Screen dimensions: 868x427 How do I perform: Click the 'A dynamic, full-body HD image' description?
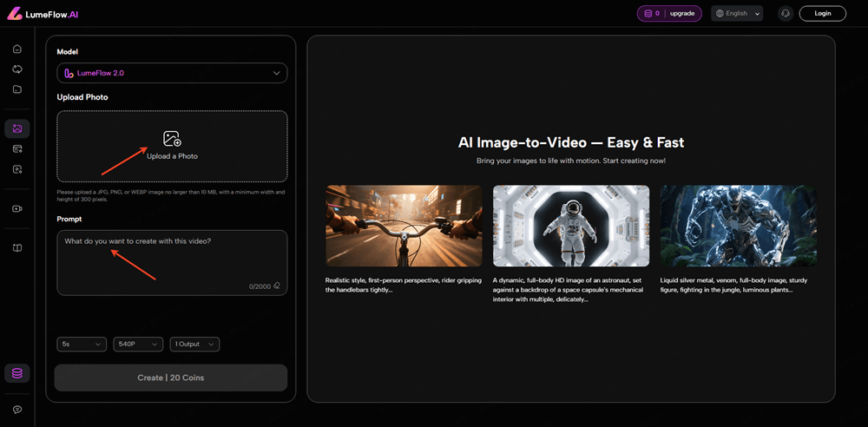click(569, 290)
